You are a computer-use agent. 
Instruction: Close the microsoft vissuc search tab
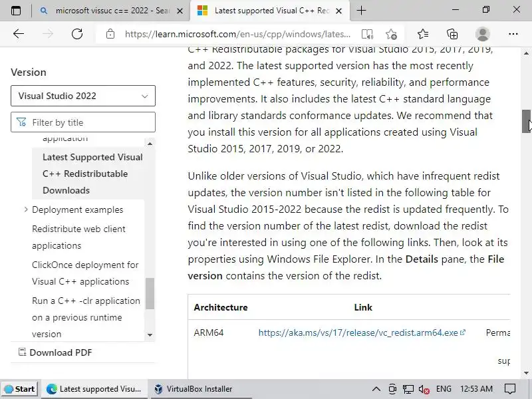180,11
